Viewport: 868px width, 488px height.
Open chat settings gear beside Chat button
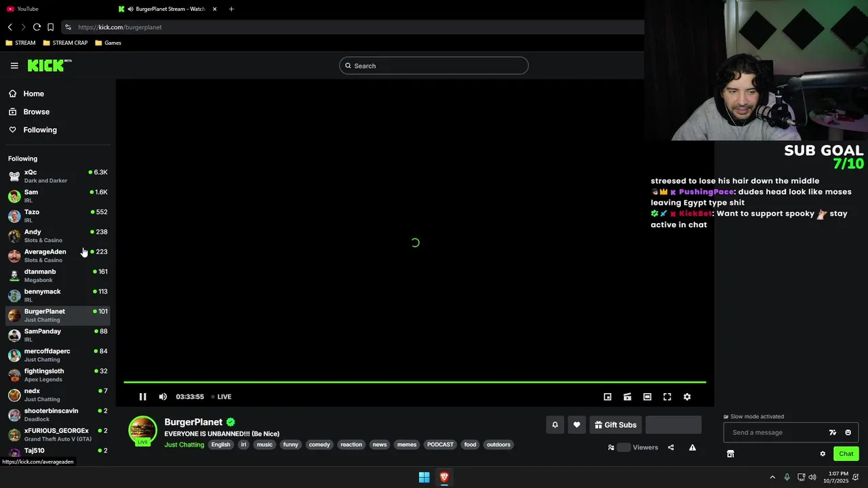point(823,454)
